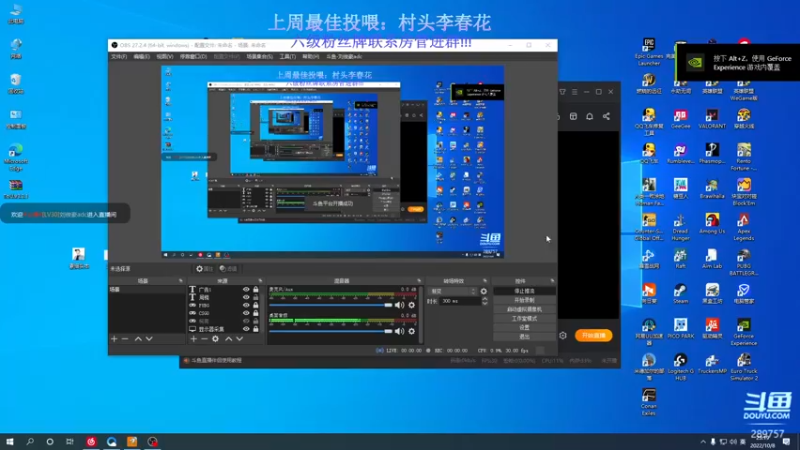The image size is (800, 450).
Task: Open taskbar search icon
Action: coord(30,441)
